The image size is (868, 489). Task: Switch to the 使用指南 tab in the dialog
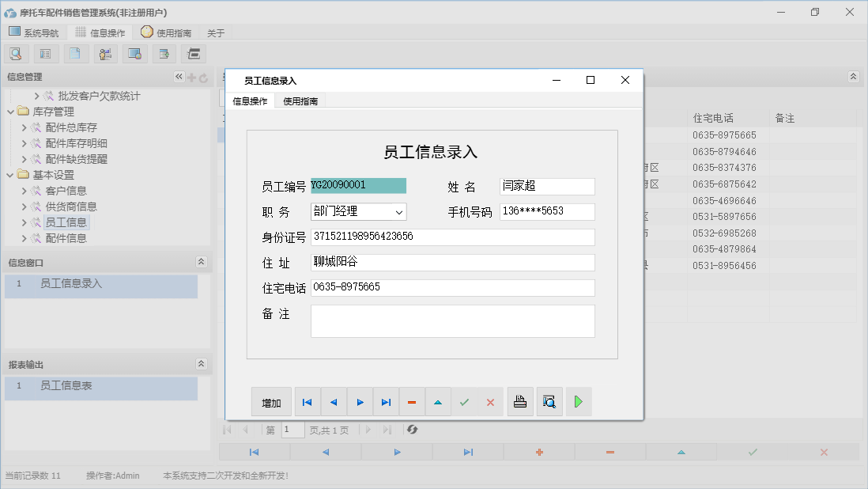click(300, 101)
